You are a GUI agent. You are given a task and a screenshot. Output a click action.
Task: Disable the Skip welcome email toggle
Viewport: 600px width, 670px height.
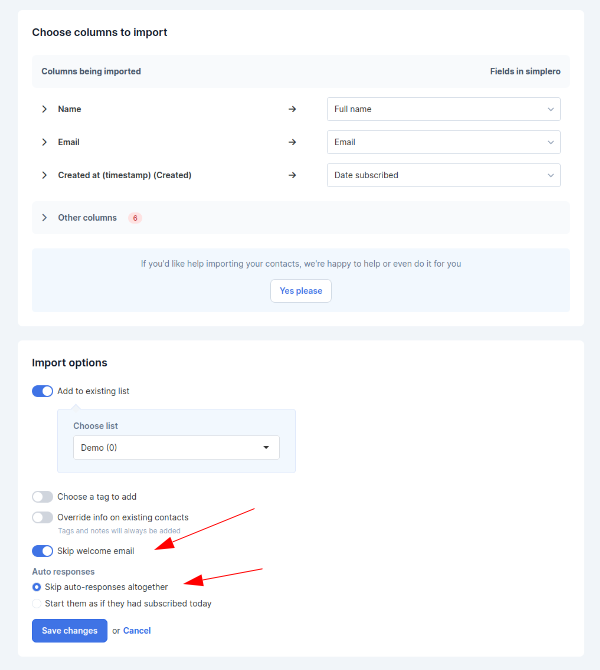tap(42, 551)
